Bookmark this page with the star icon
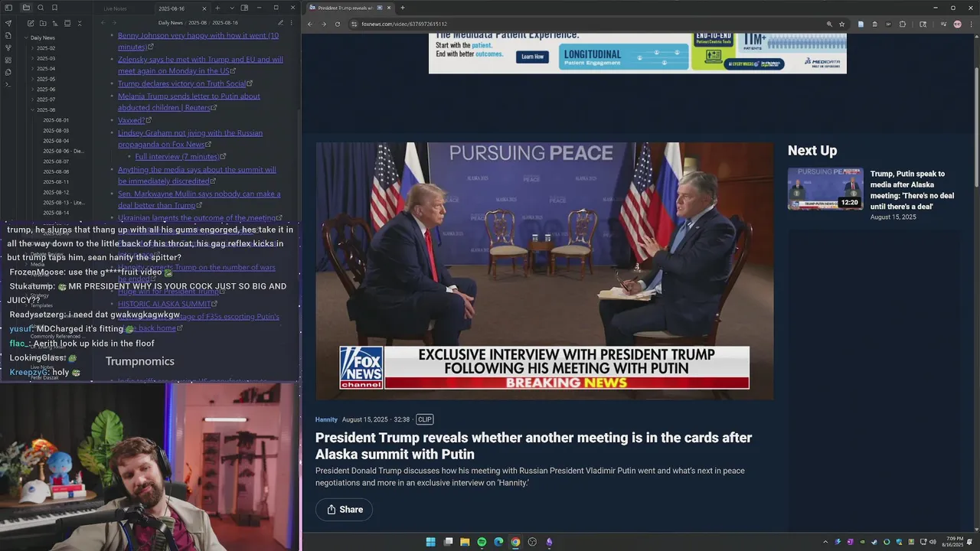 [841, 24]
